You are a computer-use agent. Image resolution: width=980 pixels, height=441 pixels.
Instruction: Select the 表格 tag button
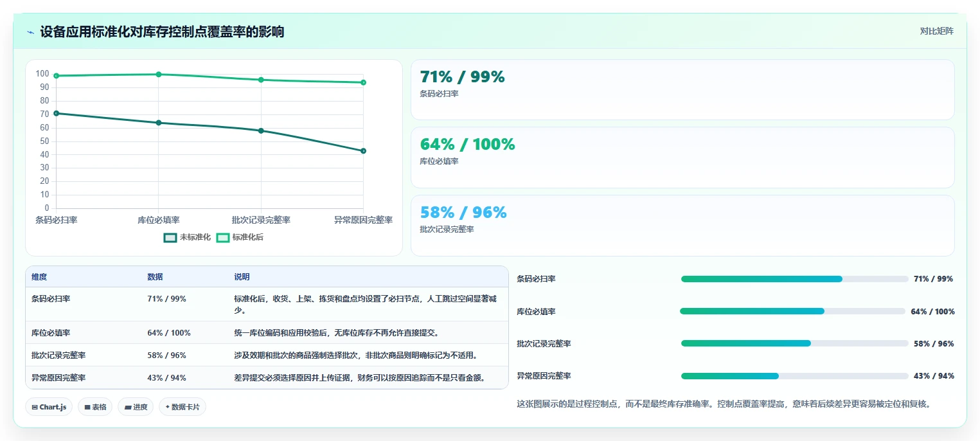click(95, 407)
